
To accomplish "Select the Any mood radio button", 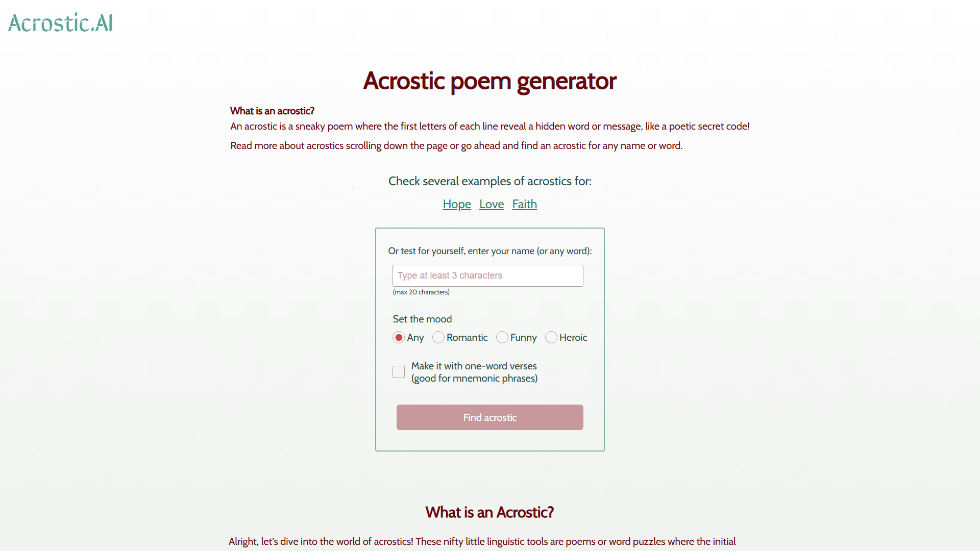I will [x=399, y=338].
